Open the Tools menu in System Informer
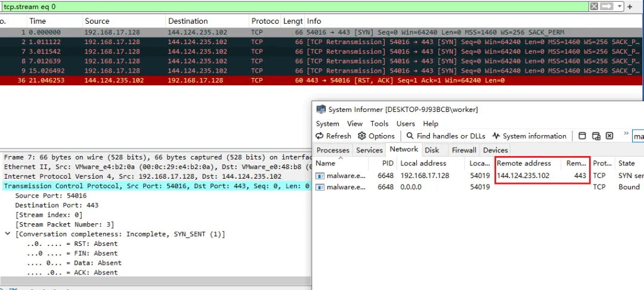 (x=379, y=124)
